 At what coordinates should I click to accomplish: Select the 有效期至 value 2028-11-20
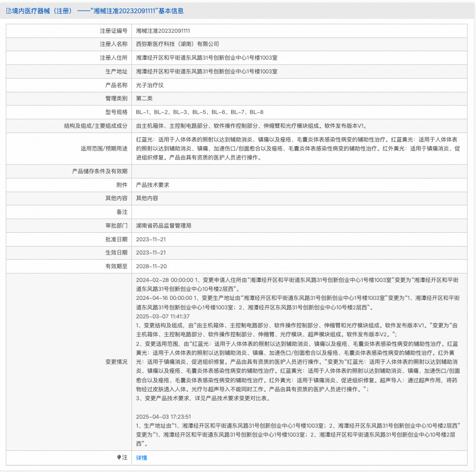point(150,266)
